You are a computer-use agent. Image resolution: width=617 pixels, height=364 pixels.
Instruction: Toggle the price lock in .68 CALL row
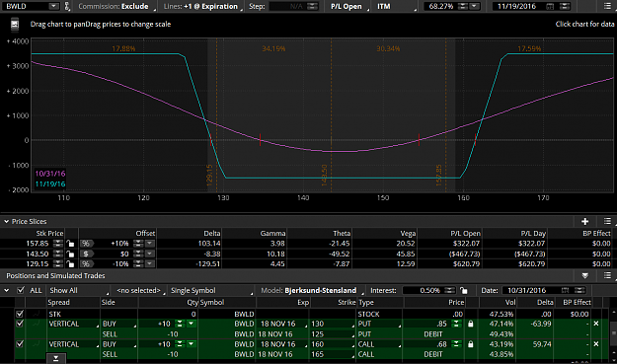click(470, 344)
